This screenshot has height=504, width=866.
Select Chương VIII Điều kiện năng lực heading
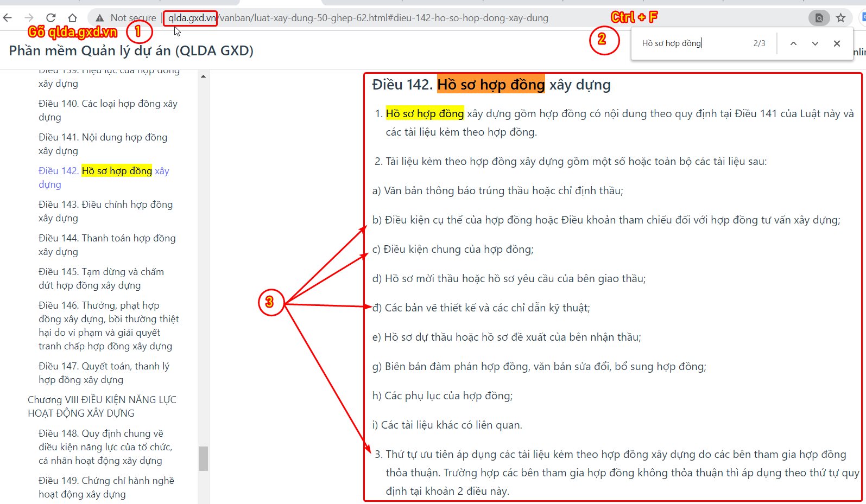point(102,406)
